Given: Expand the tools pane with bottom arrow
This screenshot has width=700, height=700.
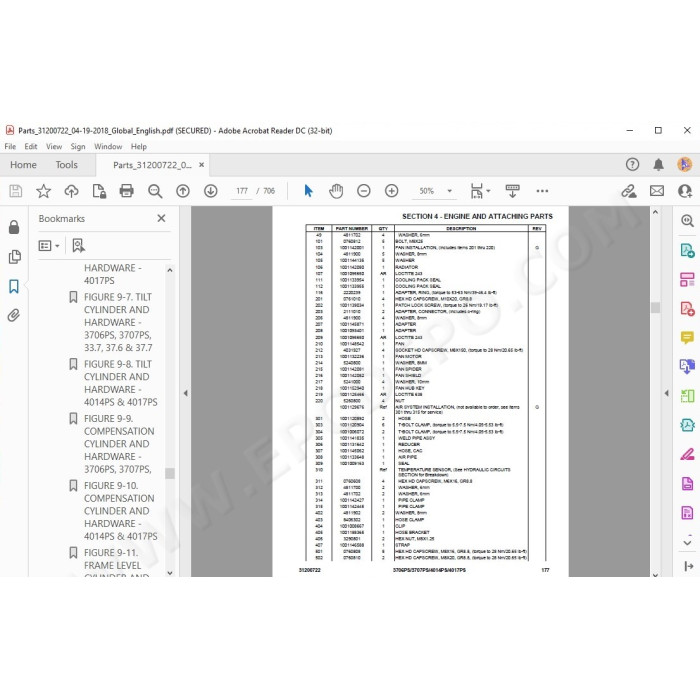Looking at the screenshot, I should pyautogui.click(x=688, y=566).
